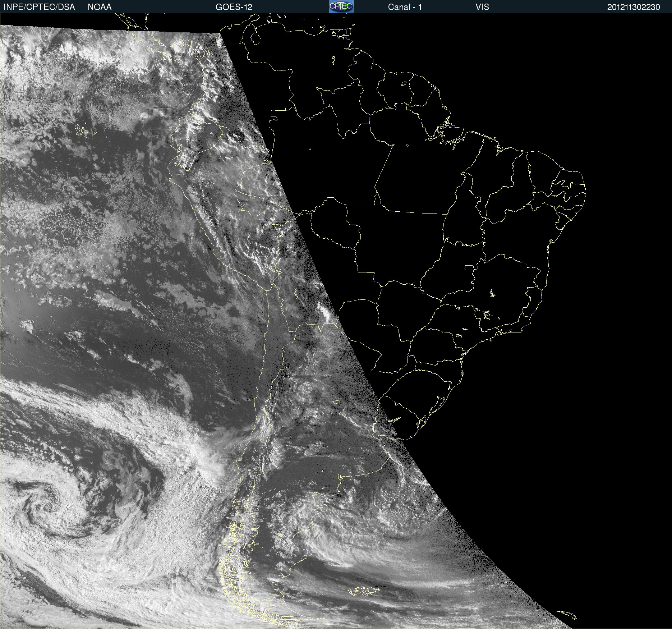The image size is (672, 629).
Task: Click the Canal - 1 label
Action: [405, 7]
